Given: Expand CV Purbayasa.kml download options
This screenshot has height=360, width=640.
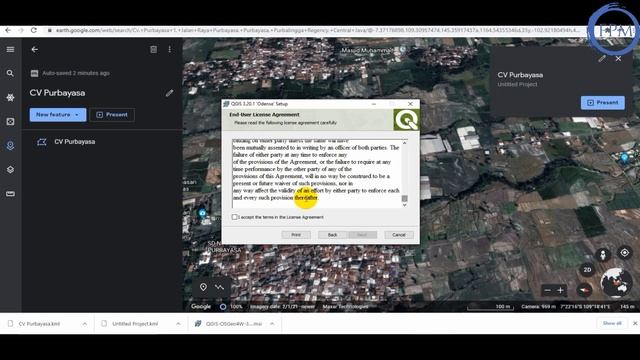Looking at the screenshot, I should 84,324.
